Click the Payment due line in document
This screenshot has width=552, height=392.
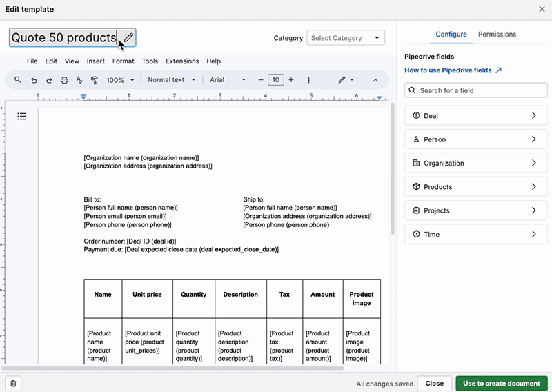pos(181,250)
